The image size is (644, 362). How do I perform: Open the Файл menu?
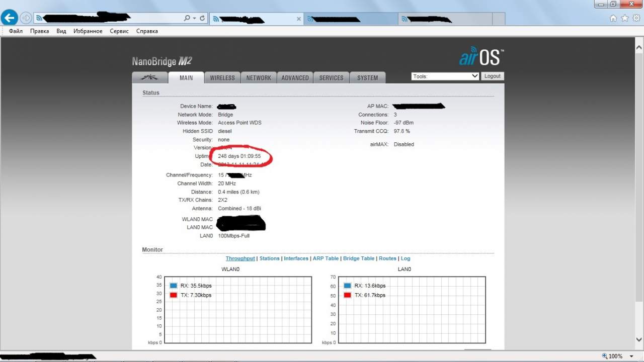click(16, 31)
